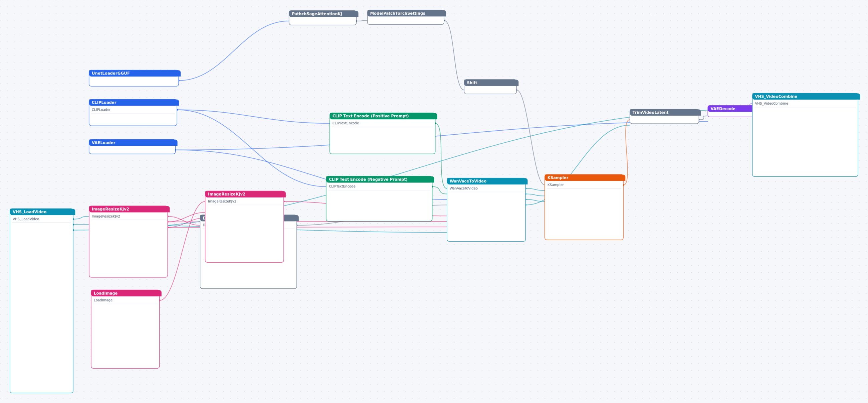Select ImageResizeKJv2 header overlapping the gray node
The height and width of the screenshot is (403, 868).
click(245, 194)
